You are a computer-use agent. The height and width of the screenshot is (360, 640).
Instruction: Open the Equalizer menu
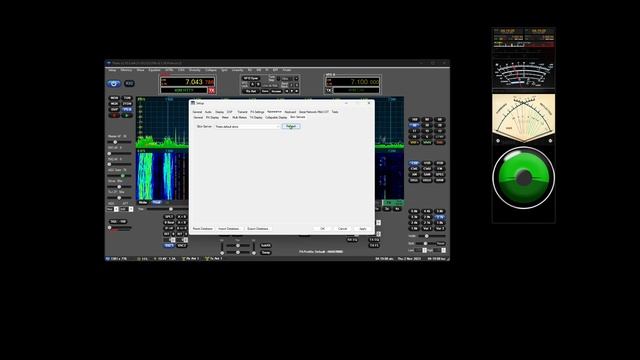pyautogui.click(x=154, y=70)
